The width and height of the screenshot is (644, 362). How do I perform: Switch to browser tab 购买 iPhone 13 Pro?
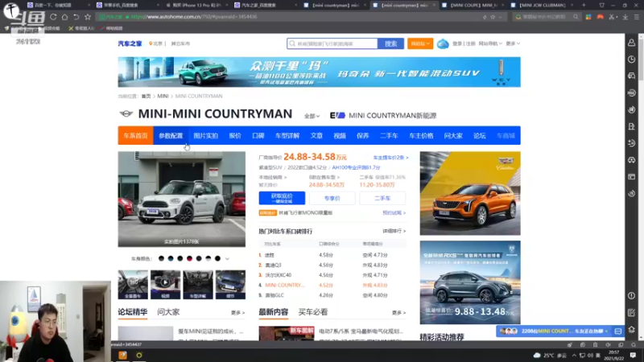click(x=196, y=5)
